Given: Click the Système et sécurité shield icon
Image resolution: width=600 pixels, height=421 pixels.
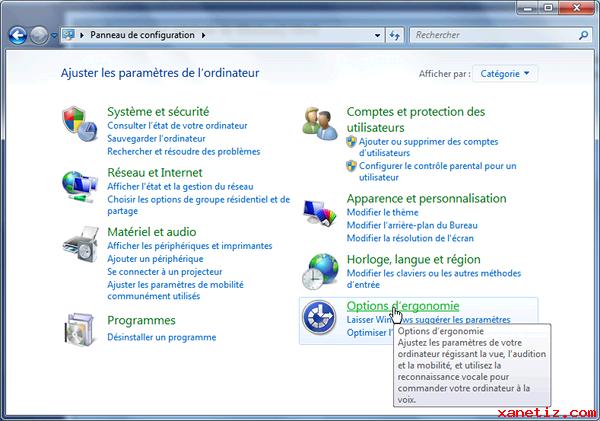Looking at the screenshot, I should 80,124.
